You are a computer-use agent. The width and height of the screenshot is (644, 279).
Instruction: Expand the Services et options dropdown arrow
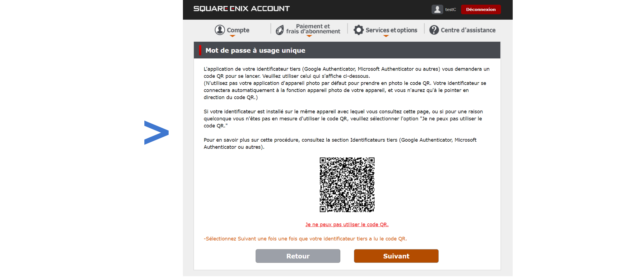pyautogui.click(x=386, y=36)
